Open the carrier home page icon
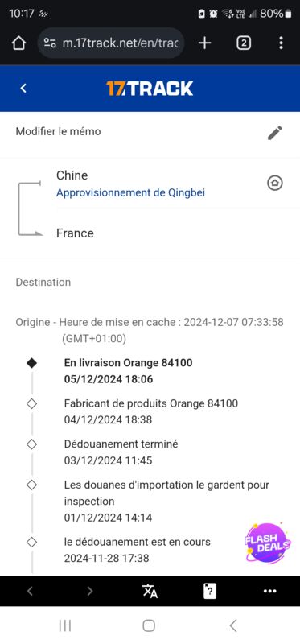Image resolution: width=300 pixels, height=644 pixels. (x=275, y=183)
